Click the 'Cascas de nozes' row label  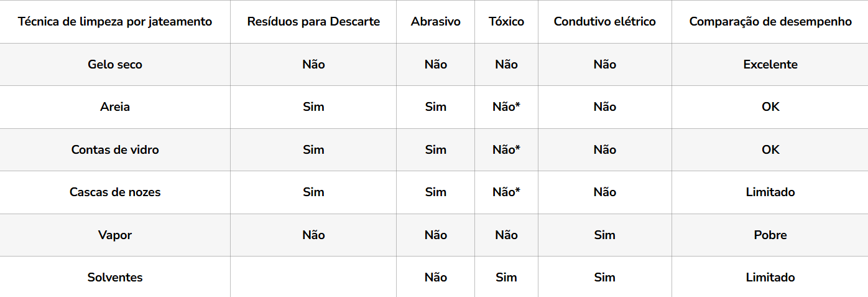[115, 192]
